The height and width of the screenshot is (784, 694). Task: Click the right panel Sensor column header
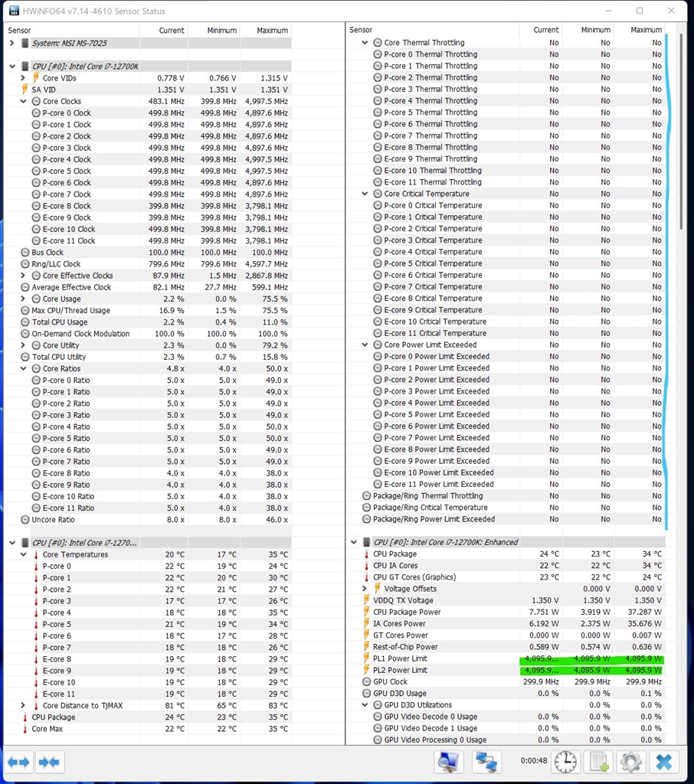[x=433, y=30]
